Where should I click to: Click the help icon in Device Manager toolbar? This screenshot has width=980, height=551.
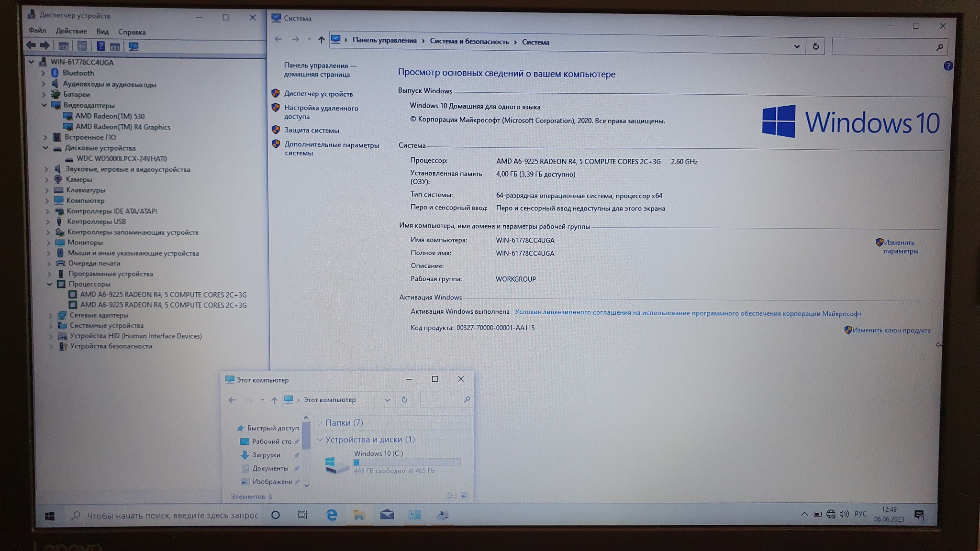[x=100, y=46]
